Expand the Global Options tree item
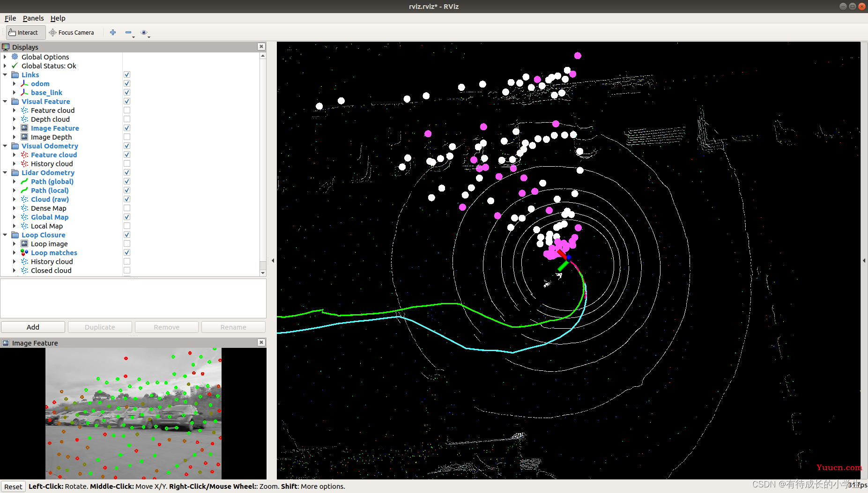The height and width of the screenshot is (493, 868). click(5, 57)
